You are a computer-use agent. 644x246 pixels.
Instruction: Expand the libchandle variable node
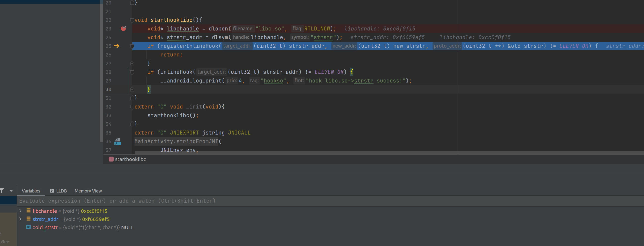(x=21, y=211)
